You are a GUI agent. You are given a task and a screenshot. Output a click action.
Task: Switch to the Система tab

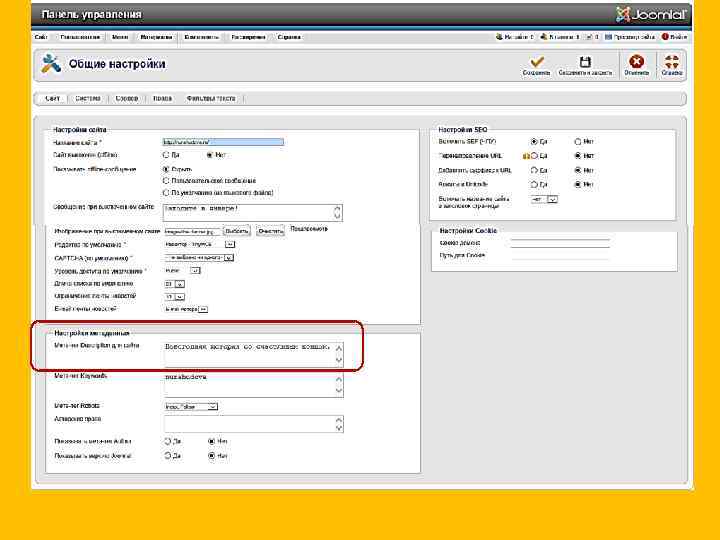pos(88,98)
